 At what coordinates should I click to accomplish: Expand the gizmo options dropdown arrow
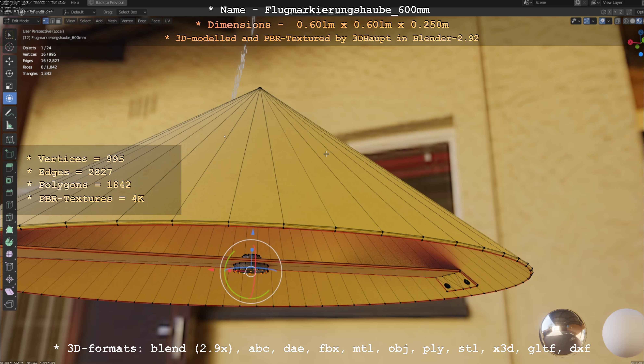[x=593, y=21]
